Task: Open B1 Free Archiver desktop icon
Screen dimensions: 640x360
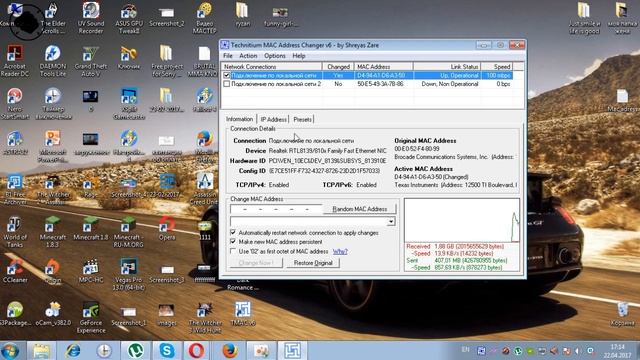Action: pyautogui.click(x=15, y=190)
